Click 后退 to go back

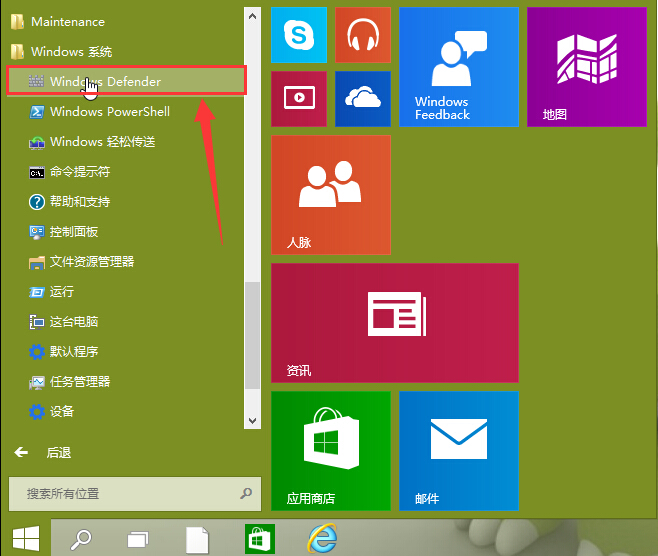(x=58, y=453)
